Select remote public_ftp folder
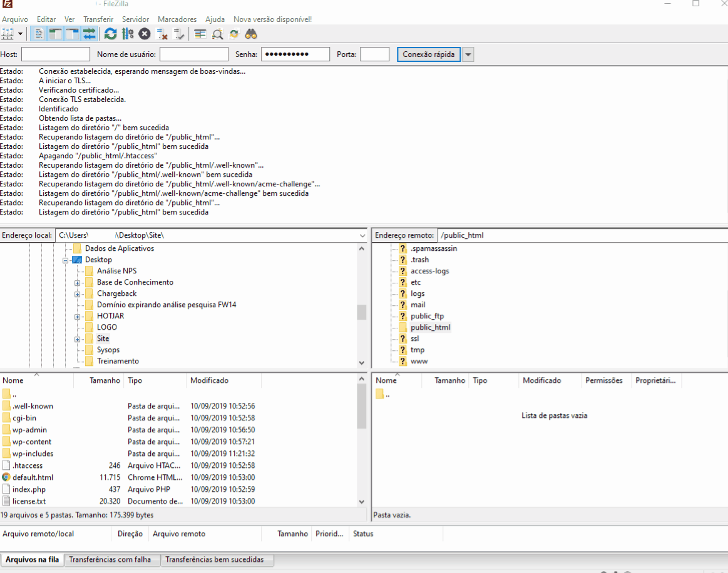 click(x=427, y=316)
